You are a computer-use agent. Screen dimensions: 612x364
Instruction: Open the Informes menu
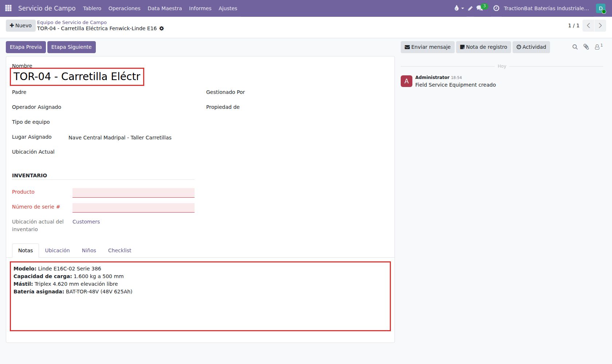[x=200, y=8]
